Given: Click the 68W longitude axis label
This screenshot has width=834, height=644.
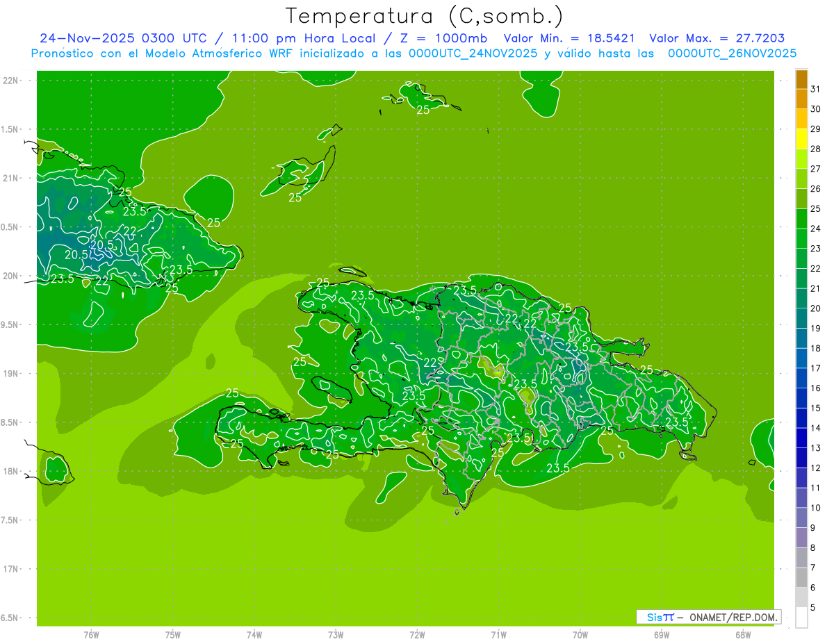Looking at the screenshot, I should click(742, 635).
